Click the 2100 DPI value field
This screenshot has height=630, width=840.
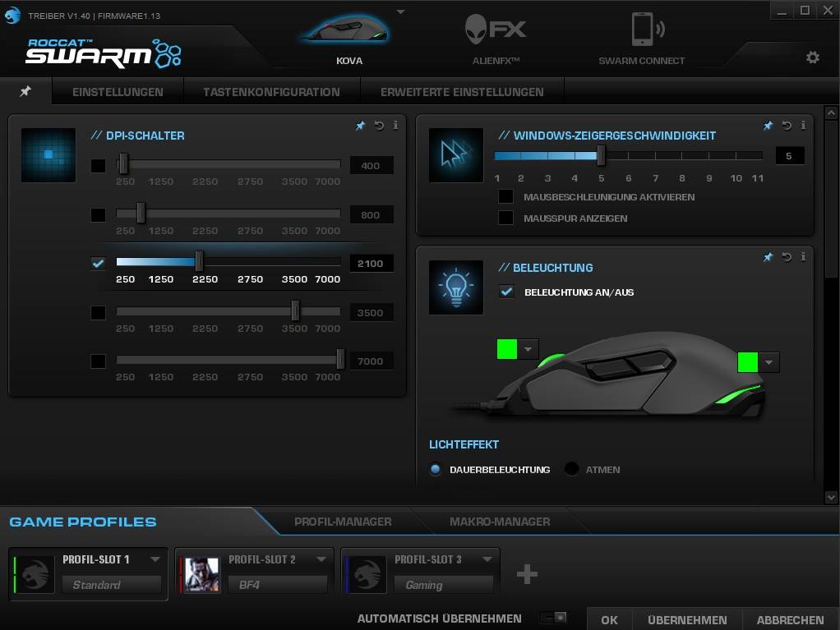point(372,264)
